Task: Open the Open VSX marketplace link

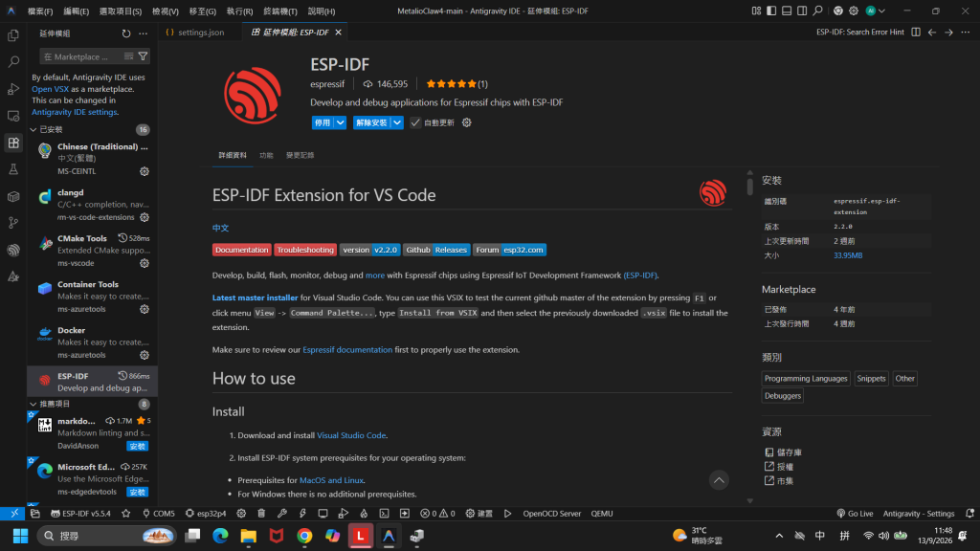Action: click(x=50, y=89)
